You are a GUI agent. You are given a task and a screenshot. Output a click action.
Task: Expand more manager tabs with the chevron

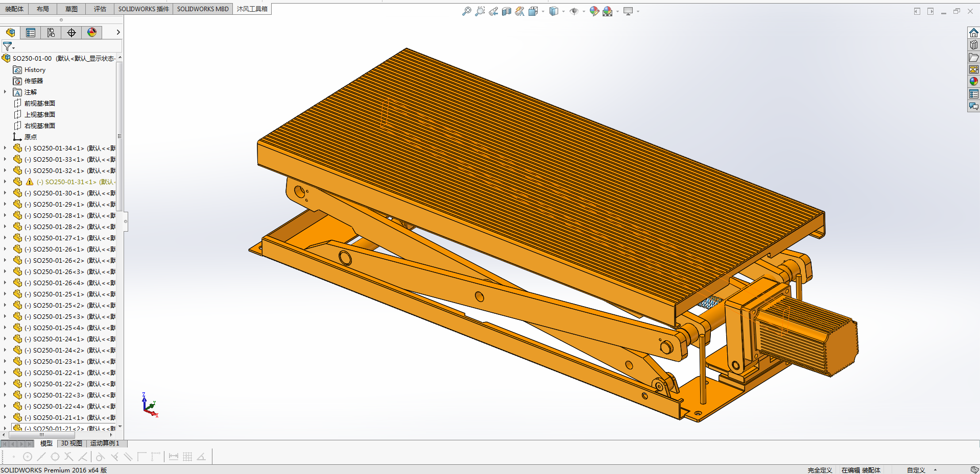coord(118,32)
